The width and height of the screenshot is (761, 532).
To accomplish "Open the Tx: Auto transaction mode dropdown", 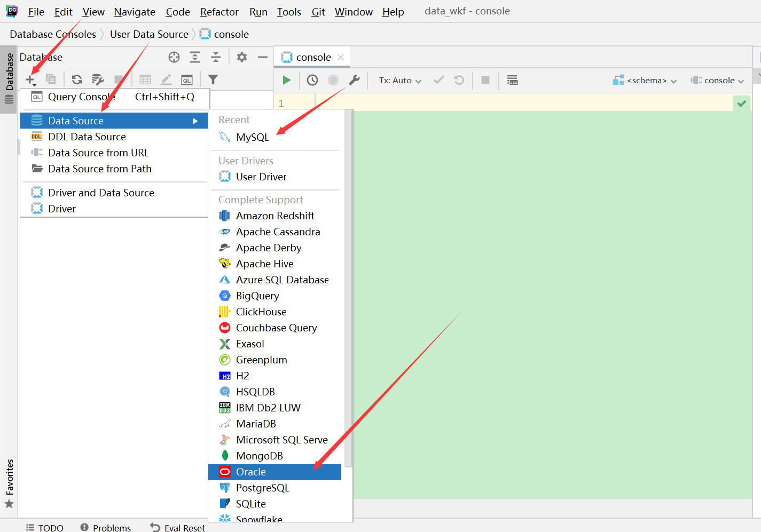I will tap(400, 80).
